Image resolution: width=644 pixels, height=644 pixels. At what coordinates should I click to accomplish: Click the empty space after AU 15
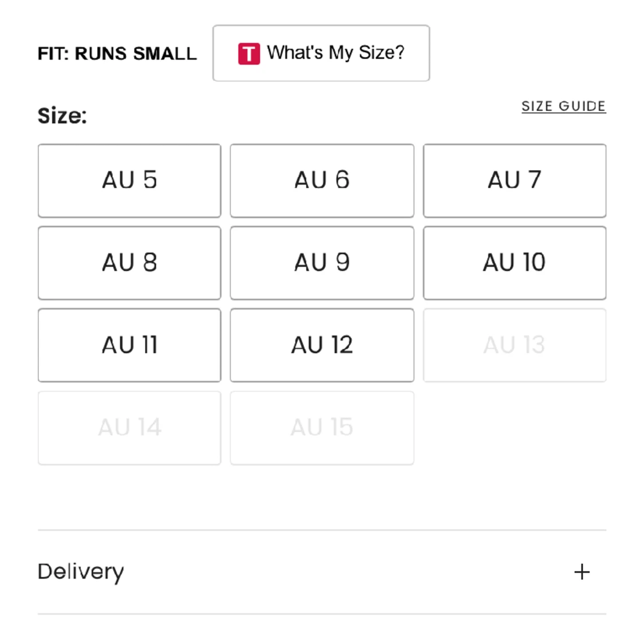coord(515,428)
